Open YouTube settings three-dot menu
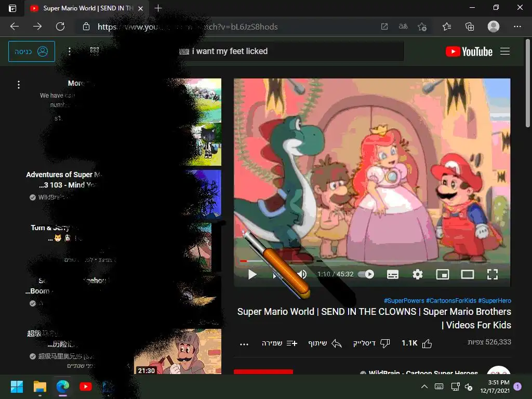This screenshot has width=532, height=399. (x=70, y=51)
